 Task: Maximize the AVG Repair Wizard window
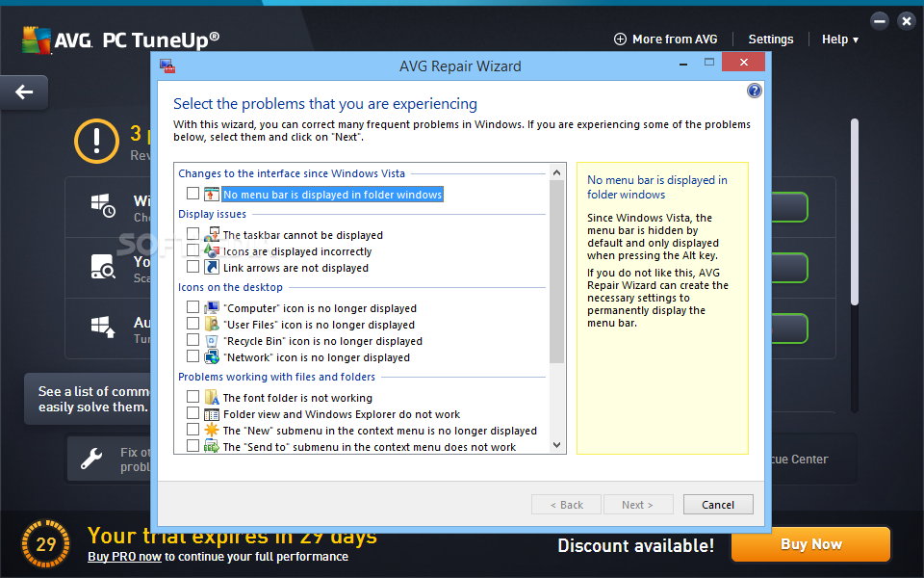709,62
